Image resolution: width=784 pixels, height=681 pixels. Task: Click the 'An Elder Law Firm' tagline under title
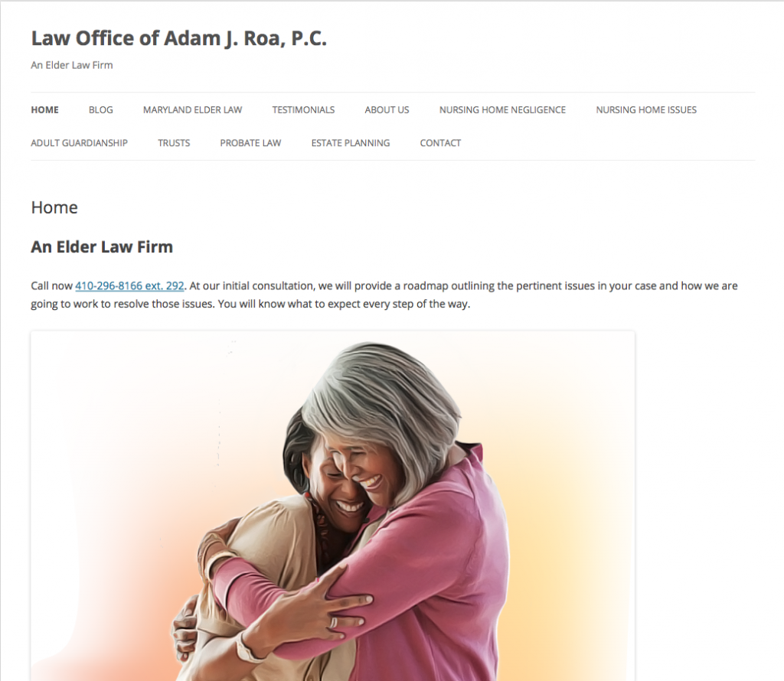pyautogui.click(x=71, y=65)
